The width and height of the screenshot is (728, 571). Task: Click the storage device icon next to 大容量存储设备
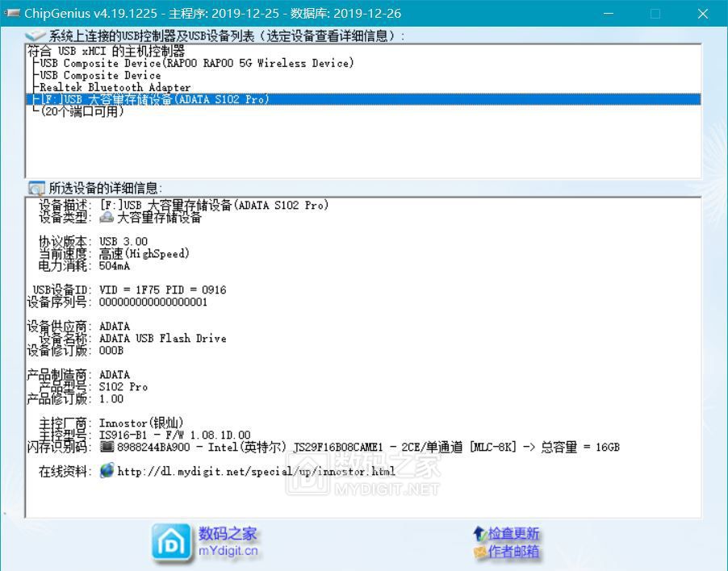point(107,217)
